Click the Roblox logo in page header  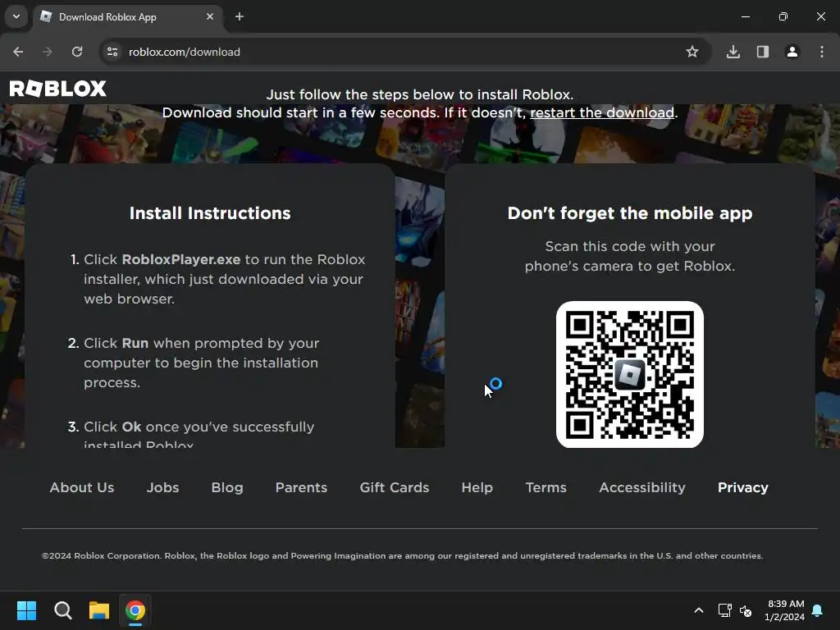pyautogui.click(x=58, y=89)
